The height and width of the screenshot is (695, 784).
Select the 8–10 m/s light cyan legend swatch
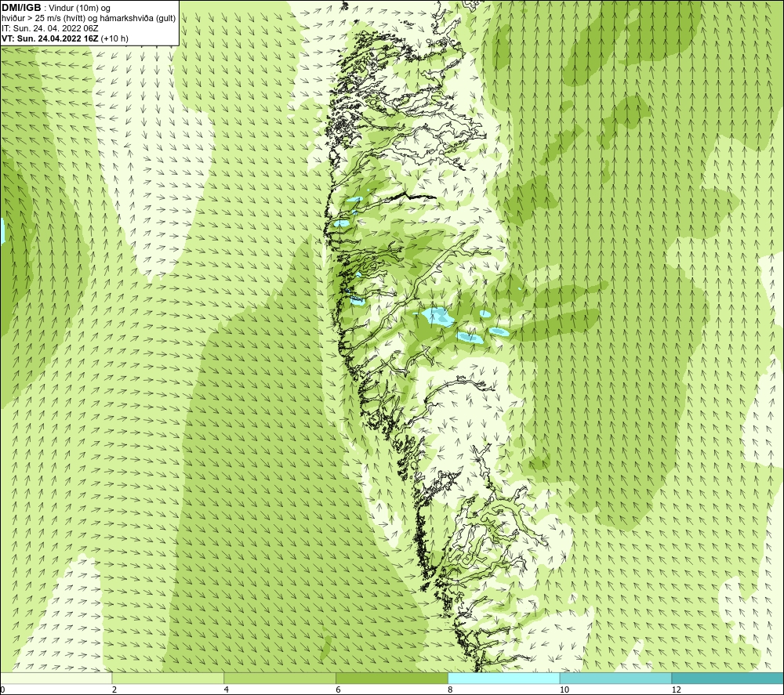pyautogui.click(x=504, y=678)
